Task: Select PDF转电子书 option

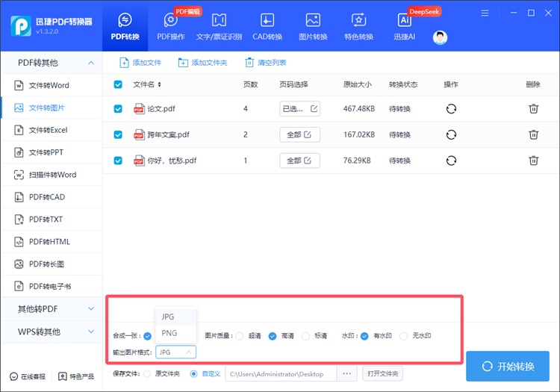Action: [52, 286]
